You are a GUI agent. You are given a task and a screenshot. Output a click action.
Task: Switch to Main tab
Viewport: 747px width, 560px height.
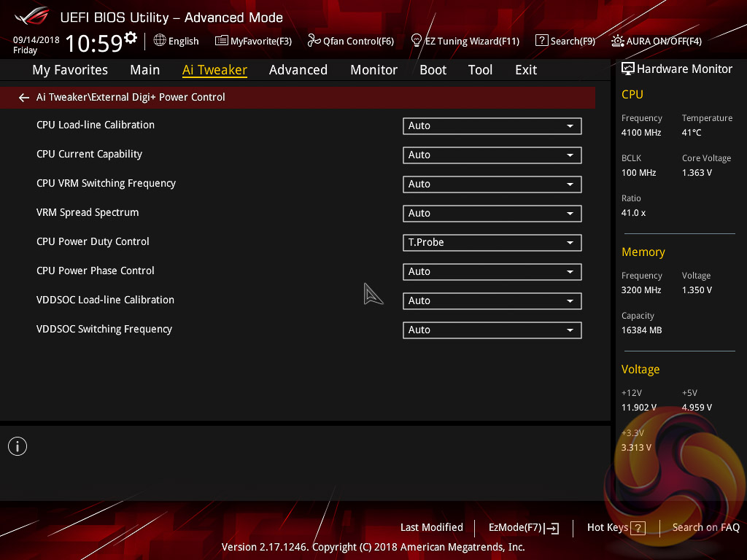[x=145, y=70]
